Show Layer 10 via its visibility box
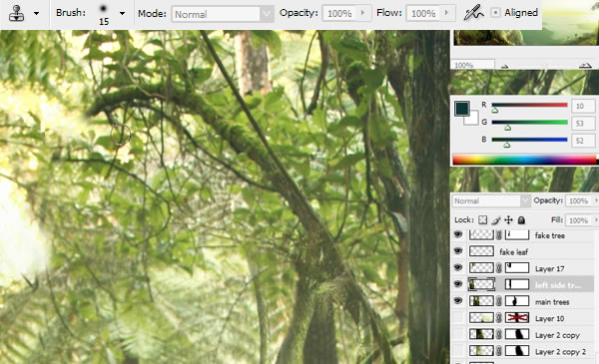 coord(458,317)
